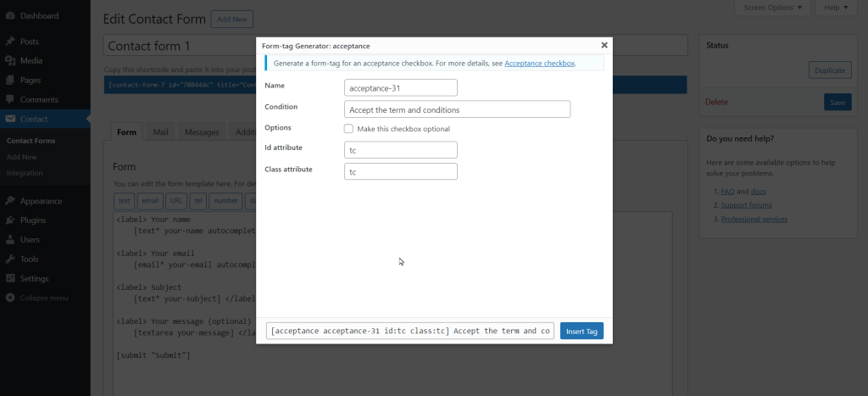Select the Appearance paintbrush icon
The height and width of the screenshot is (396, 868).
tap(9, 201)
